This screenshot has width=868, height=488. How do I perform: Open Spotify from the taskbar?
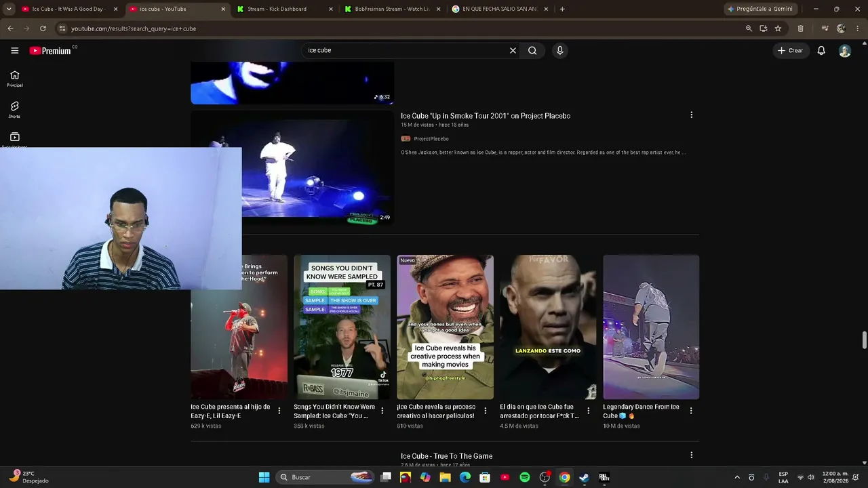coord(525,477)
